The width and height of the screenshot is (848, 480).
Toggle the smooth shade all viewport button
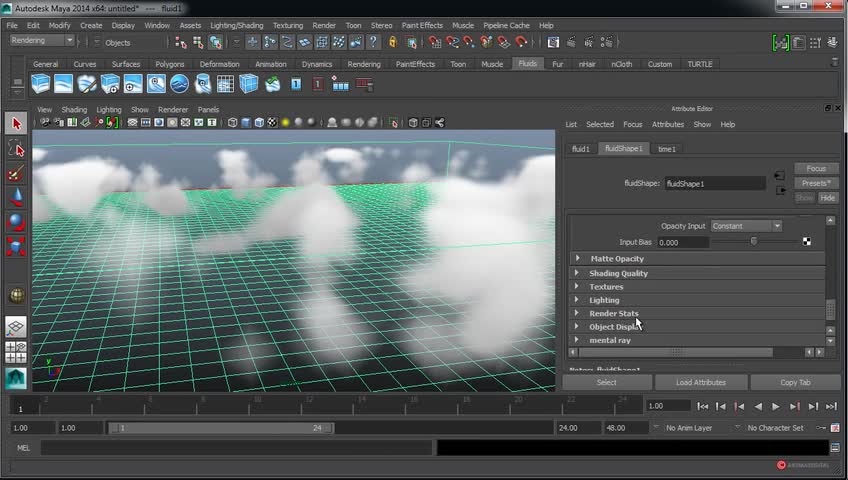[246, 123]
